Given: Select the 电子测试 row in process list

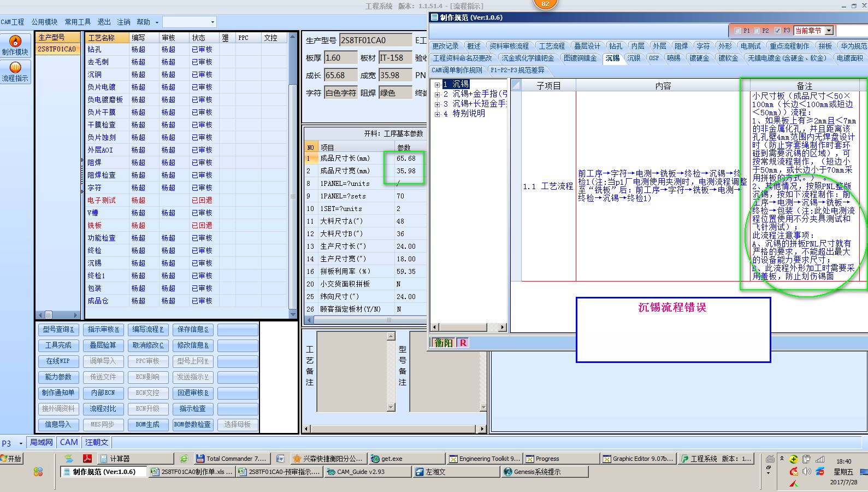Looking at the screenshot, I should pyautogui.click(x=187, y=201).
